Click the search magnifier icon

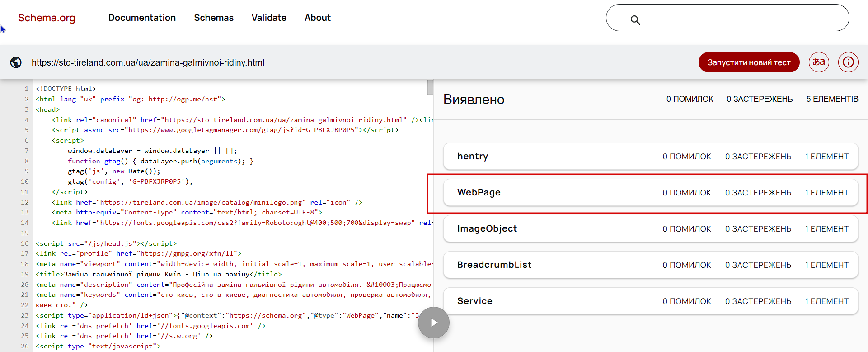[x=635, y=20]
